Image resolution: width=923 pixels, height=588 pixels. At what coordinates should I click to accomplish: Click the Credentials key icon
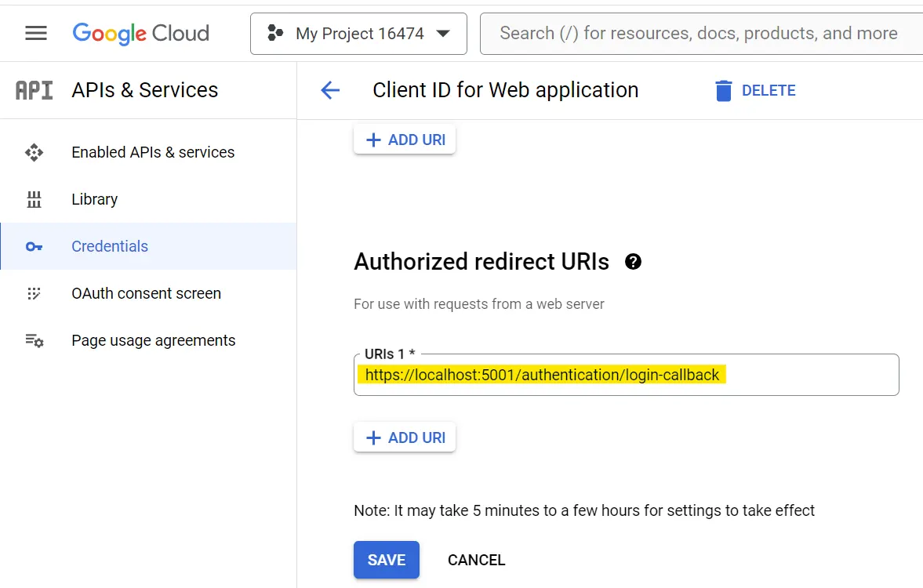tap(35, 246)
